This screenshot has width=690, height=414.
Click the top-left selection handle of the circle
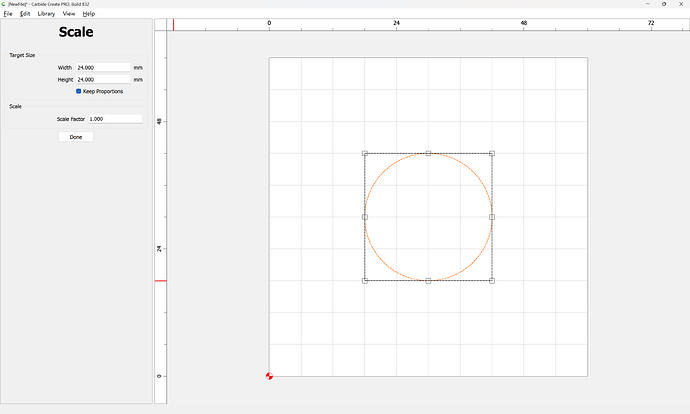click(x=365, y=153)
